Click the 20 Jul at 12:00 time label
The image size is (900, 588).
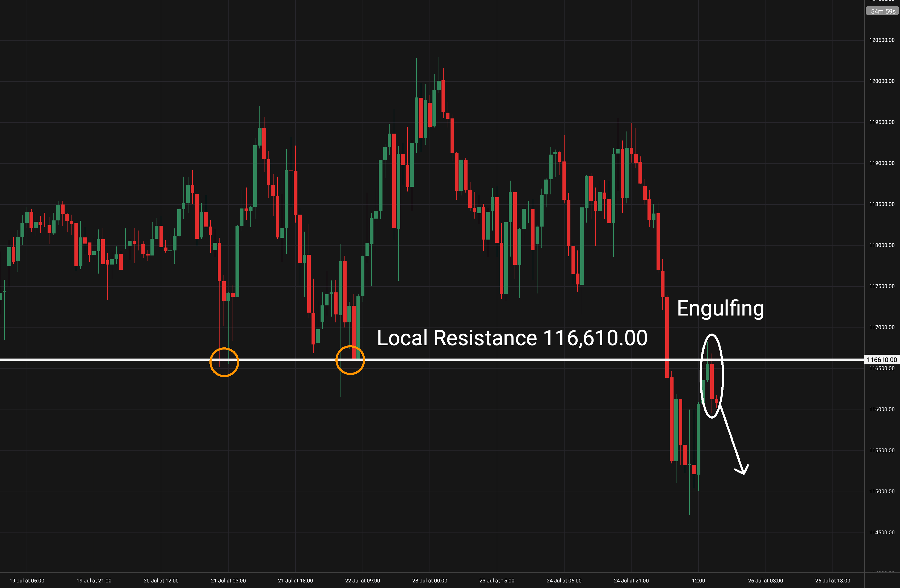pos(161,581)
